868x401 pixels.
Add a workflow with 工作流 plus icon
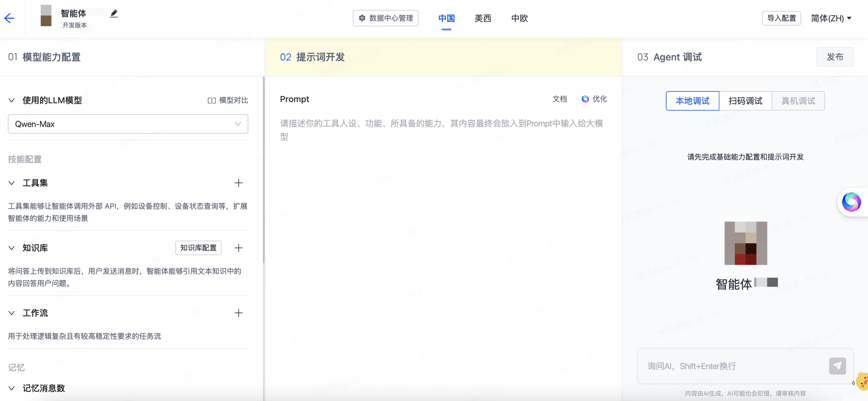click(239, 313)
